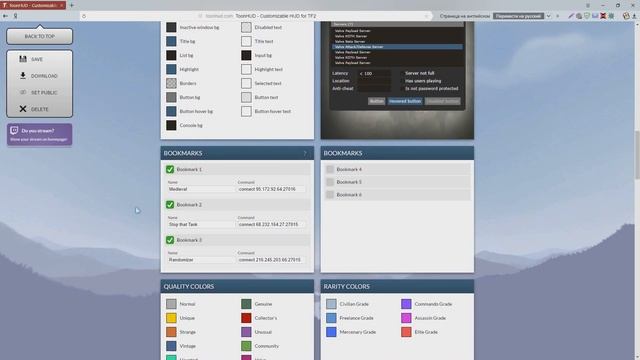Pick the Button text color swatch
Viewport: 640px width, 360px height.
[246, 97]
